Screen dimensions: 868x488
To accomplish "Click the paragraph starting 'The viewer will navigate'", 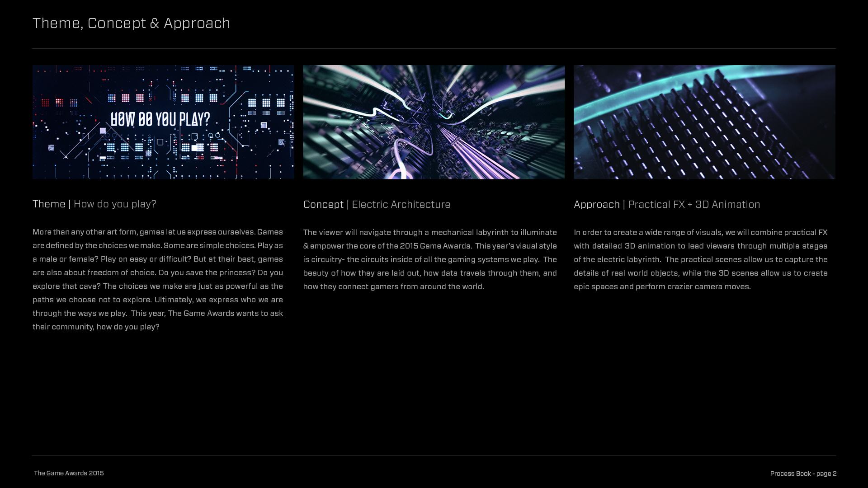I will pyautogui.click(x=430, y=259).
